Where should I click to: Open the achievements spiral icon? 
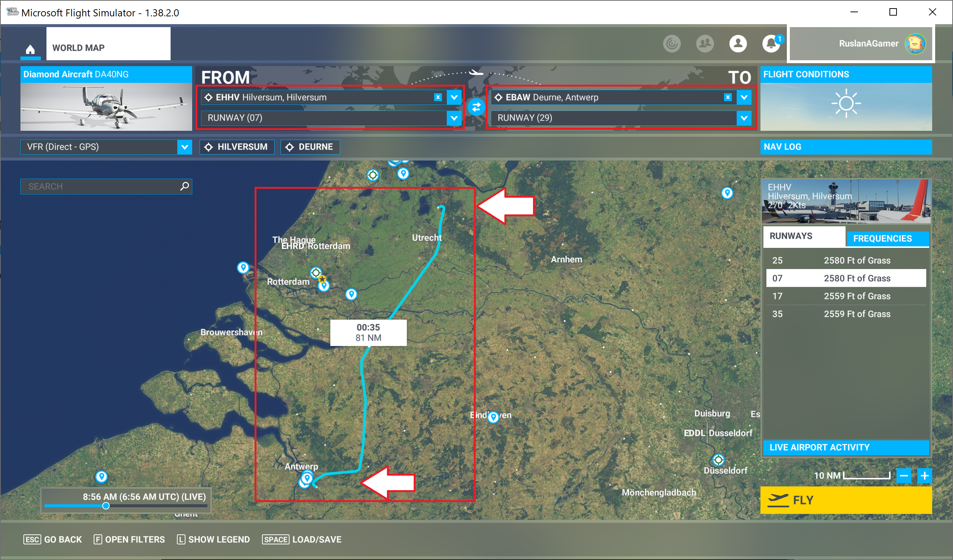(x=672, y=44)
